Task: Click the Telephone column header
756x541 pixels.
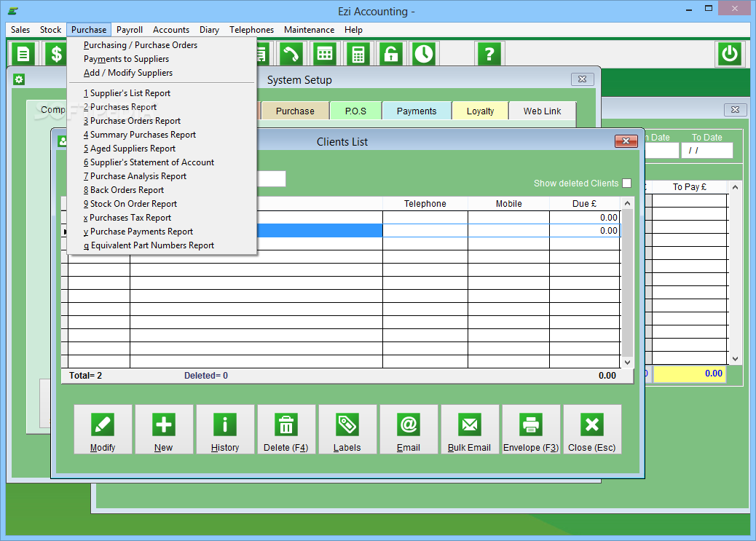Action: [425, 203]
